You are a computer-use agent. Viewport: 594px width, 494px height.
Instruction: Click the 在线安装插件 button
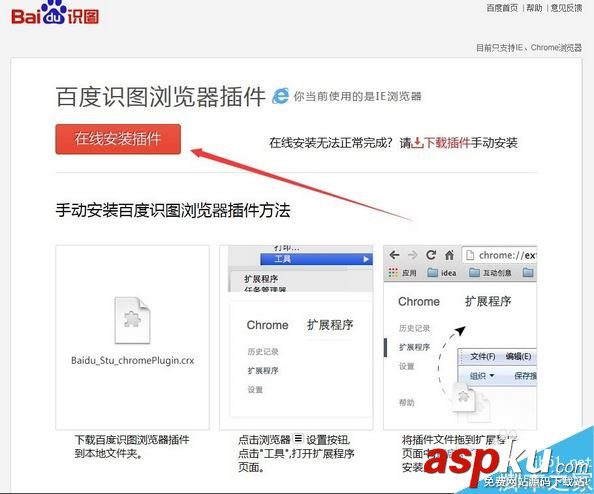(x=118, y=139)
